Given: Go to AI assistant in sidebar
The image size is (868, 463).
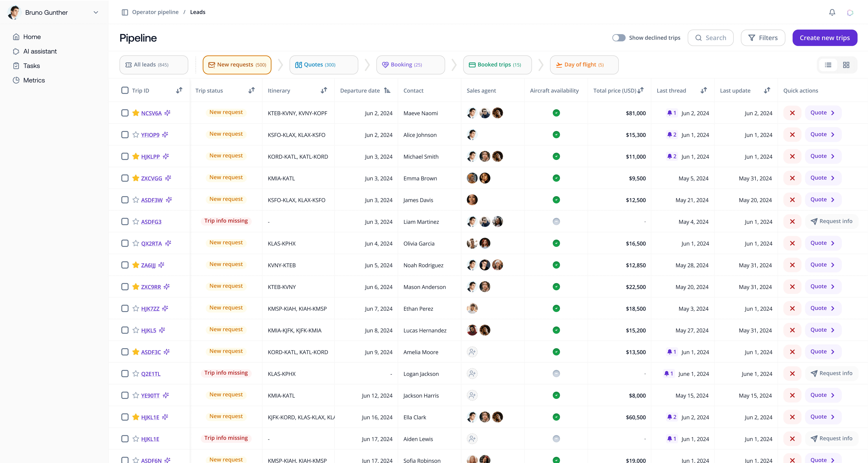Looking at the screenshot, I should click(x=40, y=51).
